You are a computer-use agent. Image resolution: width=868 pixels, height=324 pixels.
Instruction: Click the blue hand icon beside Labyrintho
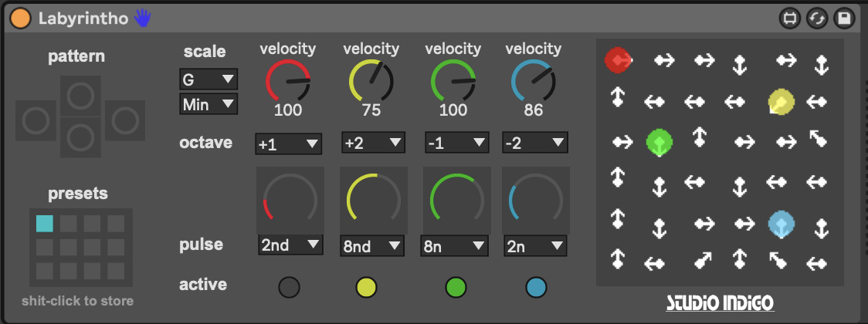pos(142,19)
